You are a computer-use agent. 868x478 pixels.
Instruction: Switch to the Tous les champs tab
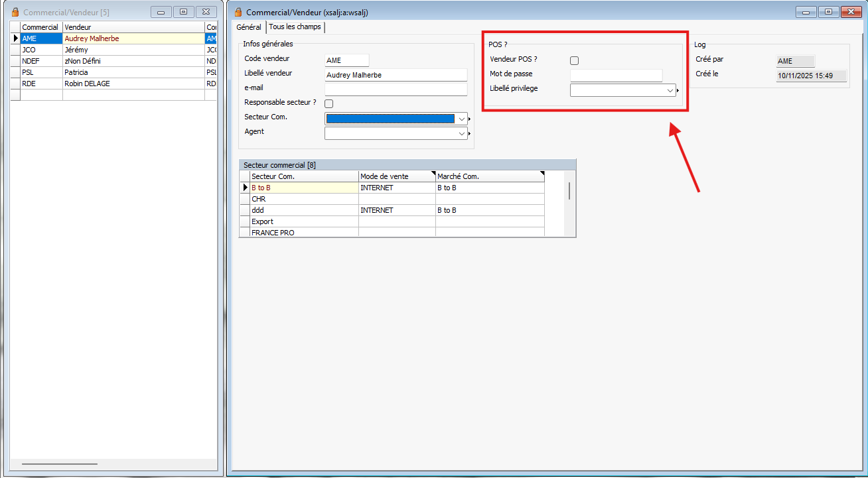click(295, 27)
